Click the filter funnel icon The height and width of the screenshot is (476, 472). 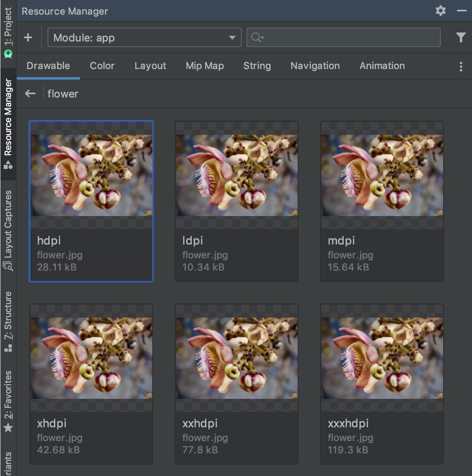click(461, 37)
